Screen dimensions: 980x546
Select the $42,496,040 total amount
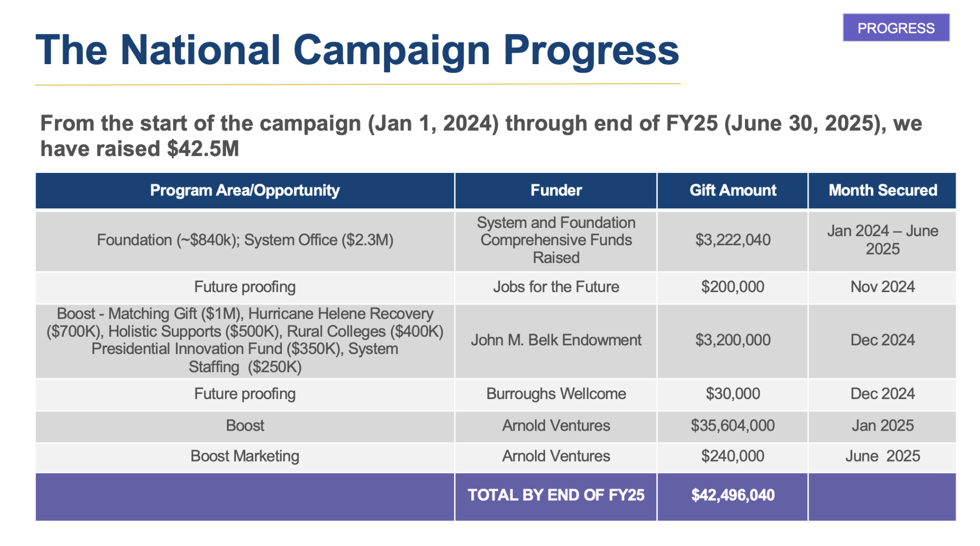click(733, 495)
